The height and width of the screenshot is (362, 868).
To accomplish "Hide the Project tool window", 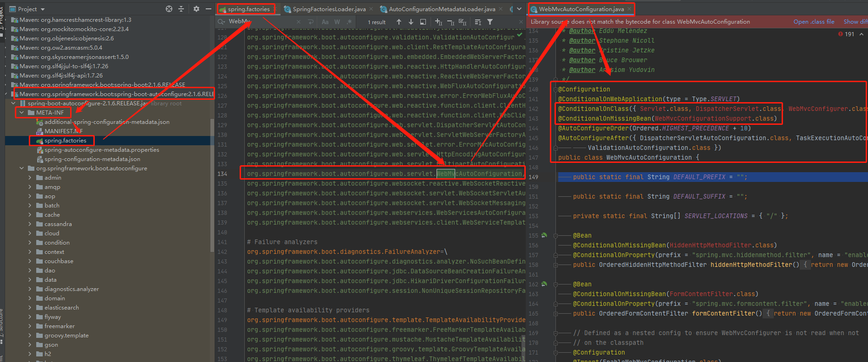I will pos(208,9).
